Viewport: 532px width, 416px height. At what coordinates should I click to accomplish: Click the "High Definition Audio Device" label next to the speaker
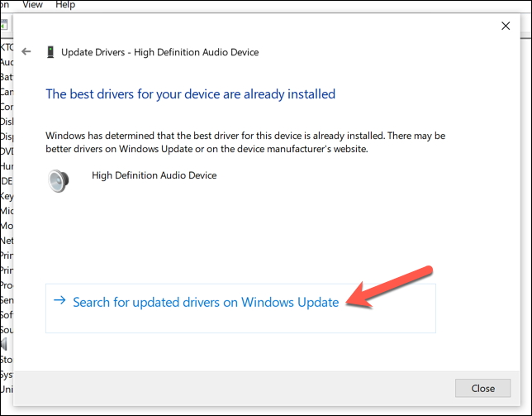tap(154, 175)
